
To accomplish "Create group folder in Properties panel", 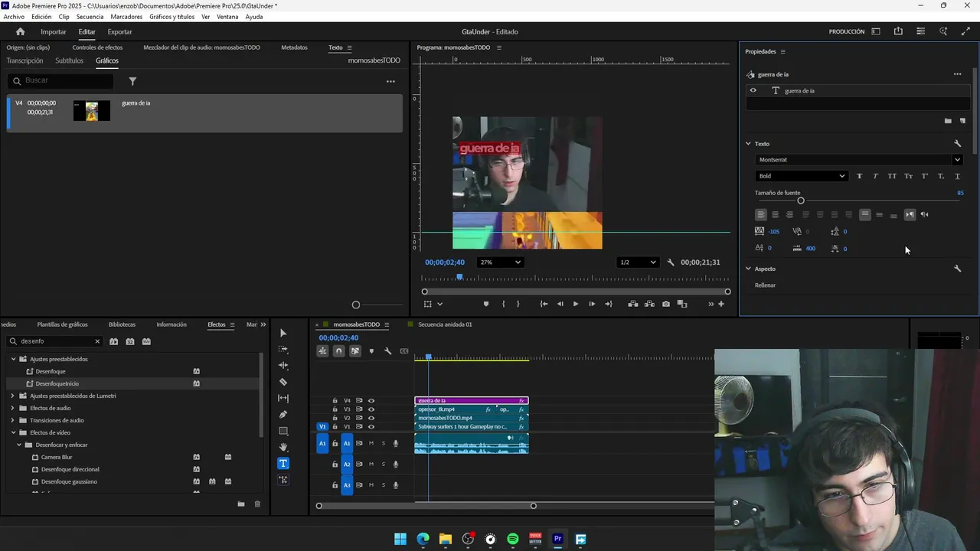I will click(948, 121).
